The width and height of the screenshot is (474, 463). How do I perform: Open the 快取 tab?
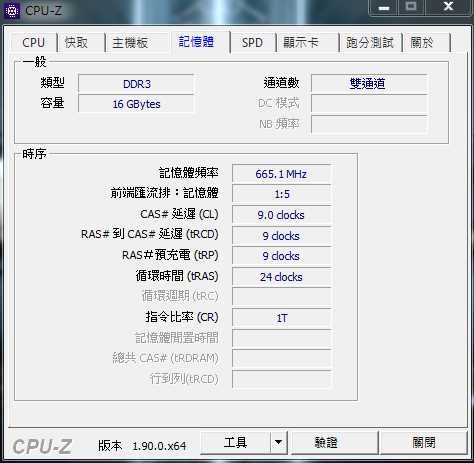click(x=76, y=43)
